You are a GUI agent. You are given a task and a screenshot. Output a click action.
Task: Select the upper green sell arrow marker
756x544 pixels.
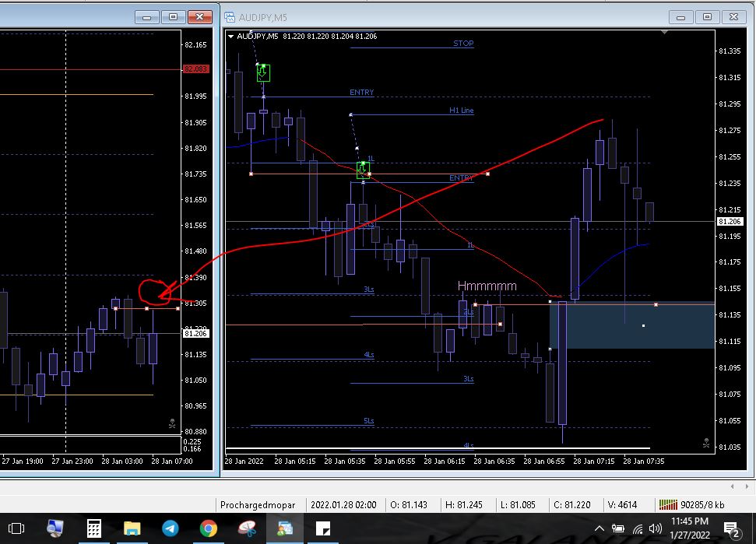[263, 72]
